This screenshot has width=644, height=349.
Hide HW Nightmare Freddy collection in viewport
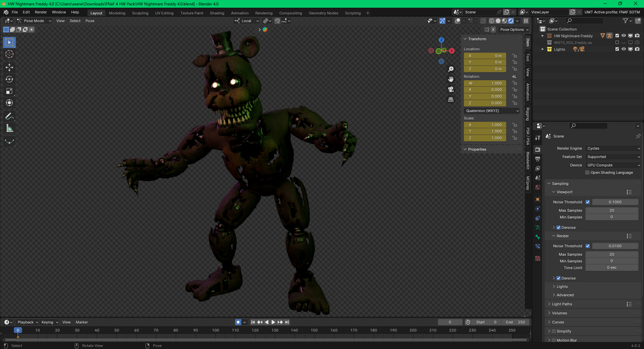pyautogui.click(x=623, y=36)
